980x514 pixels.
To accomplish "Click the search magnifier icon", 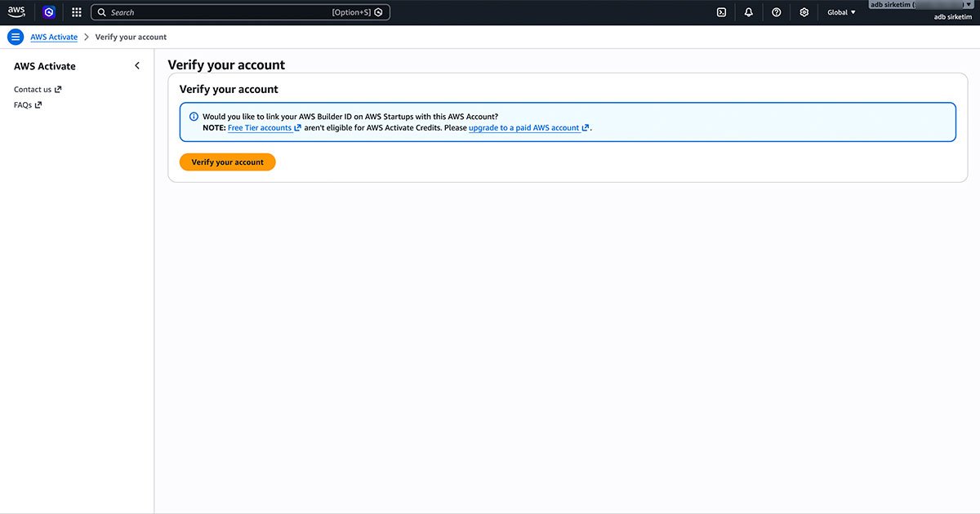I will point(102,12).
